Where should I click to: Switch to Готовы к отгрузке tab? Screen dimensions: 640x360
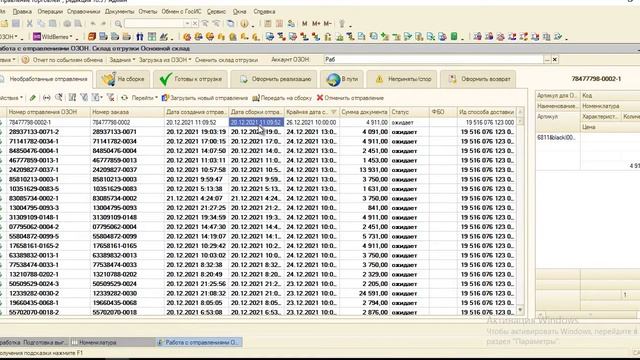tap(191, 79)
